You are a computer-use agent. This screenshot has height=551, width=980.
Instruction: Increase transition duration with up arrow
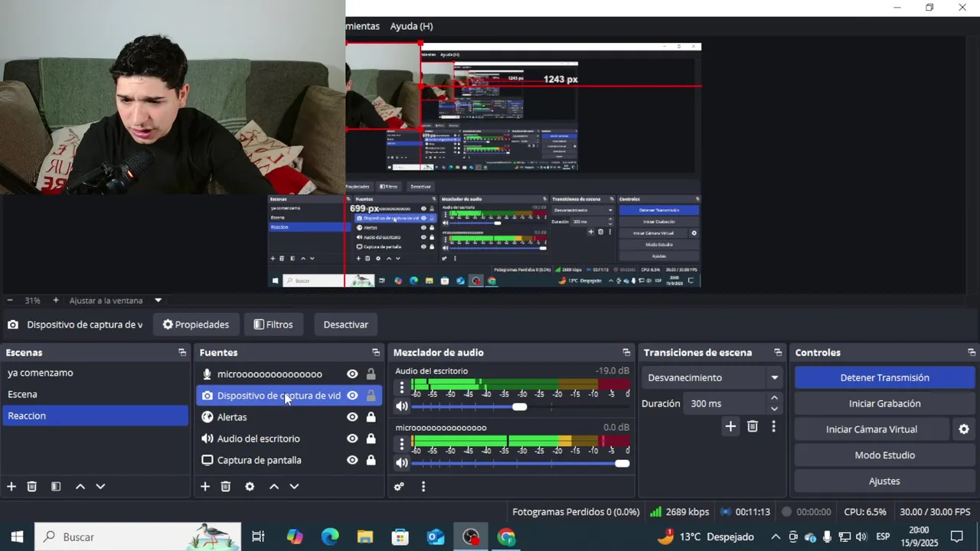pos(774,398)
